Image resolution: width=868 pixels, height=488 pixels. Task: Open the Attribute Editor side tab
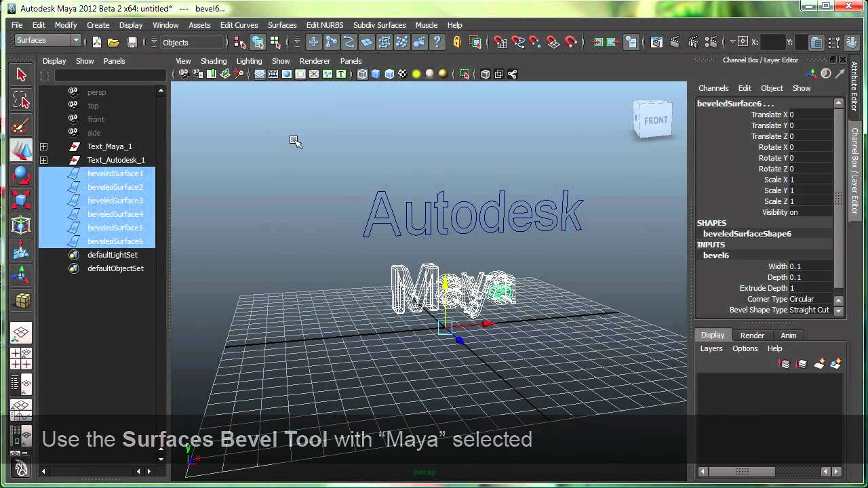click(x=855, y=87)
